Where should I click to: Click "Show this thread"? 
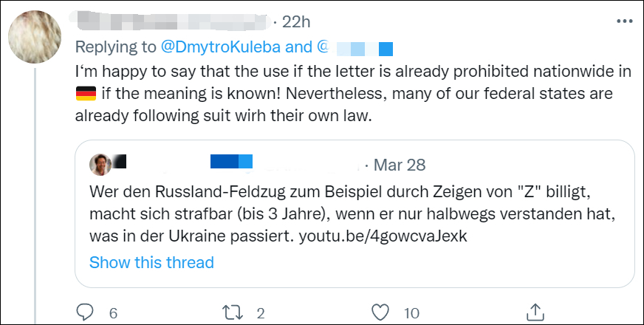point(151,262)
